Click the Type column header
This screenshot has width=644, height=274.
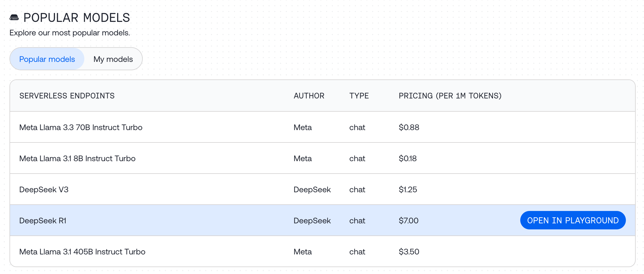[359, 96]
